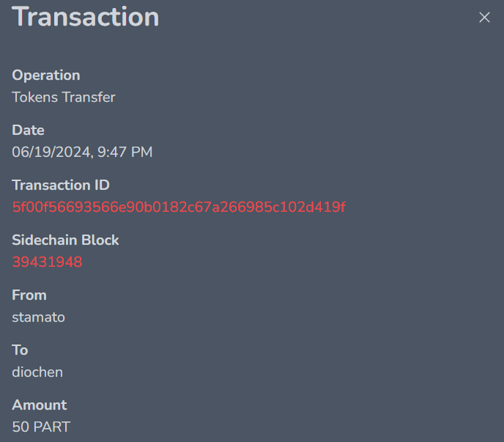Click the recipient name diochen

37,372
